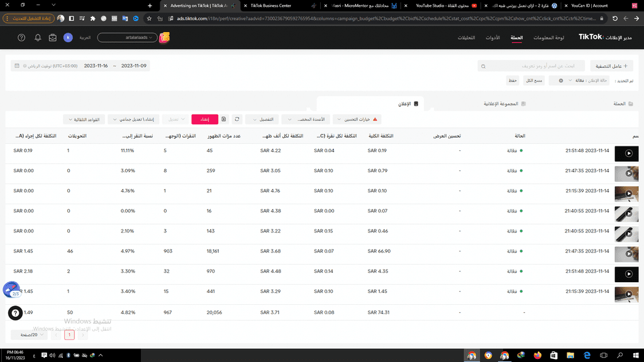Screen dimensions: 644x362
Task: Click the orange promo icon next to account selector
Action: tap(164, 38)
